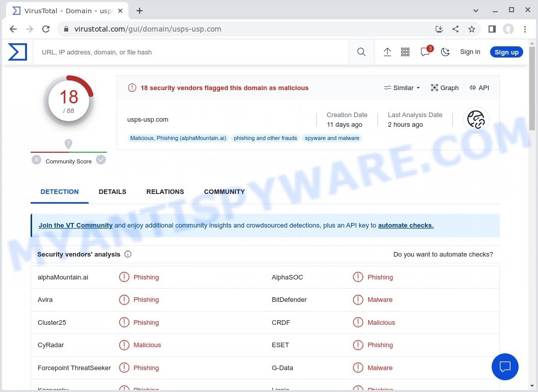Open a new browser tab with plus
Viewport: 538px width, 392px height.
pos(140,11)
